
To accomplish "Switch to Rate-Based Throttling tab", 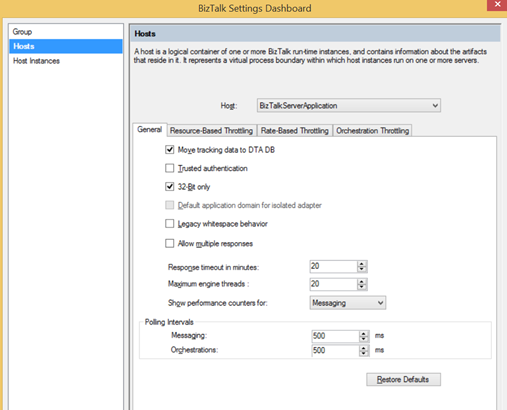I will tap(295, 131).
